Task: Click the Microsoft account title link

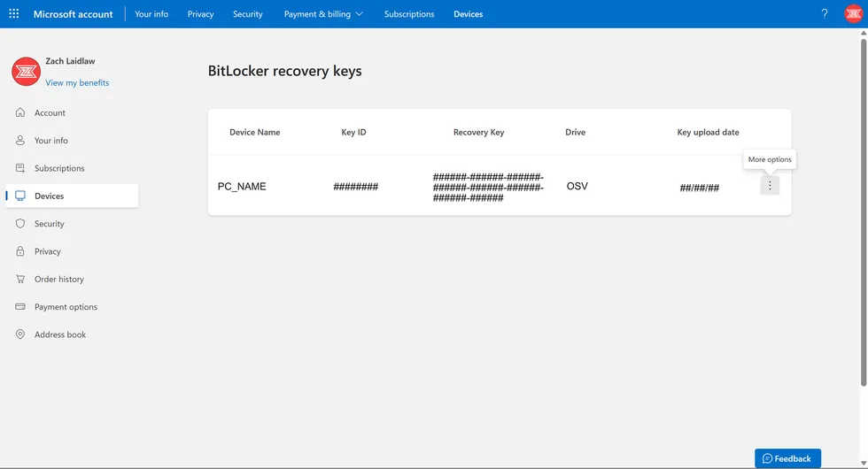Action: pos(74,14)
